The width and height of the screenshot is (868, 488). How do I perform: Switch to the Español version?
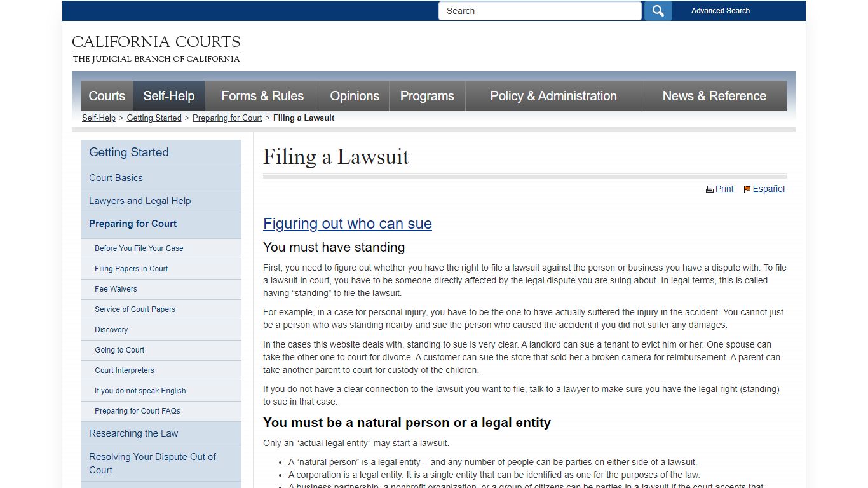pos(769,189)
